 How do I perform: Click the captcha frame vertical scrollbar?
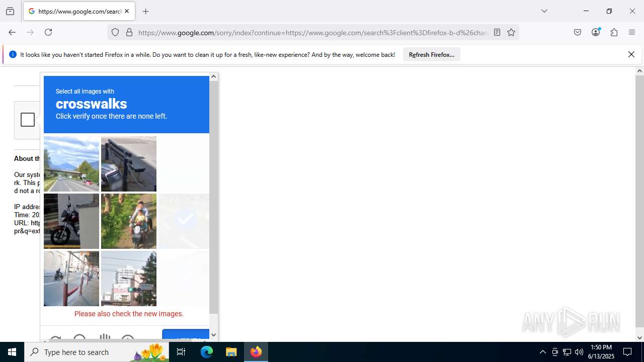[x=214, y=196]
